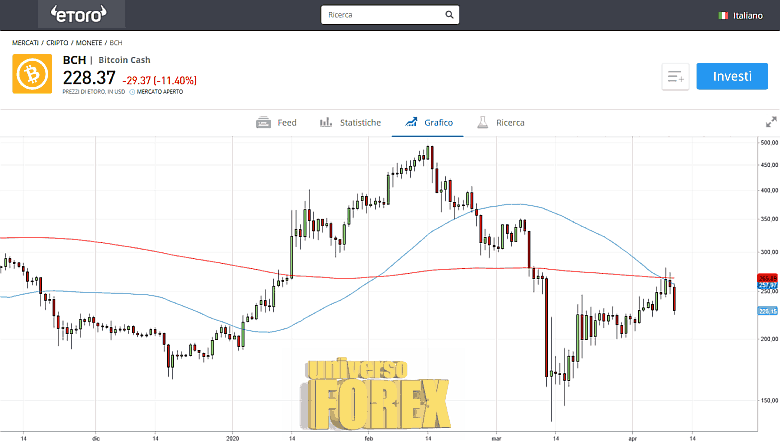
Task: Open the Ricerca tab
Action: (x=509, y=122)
